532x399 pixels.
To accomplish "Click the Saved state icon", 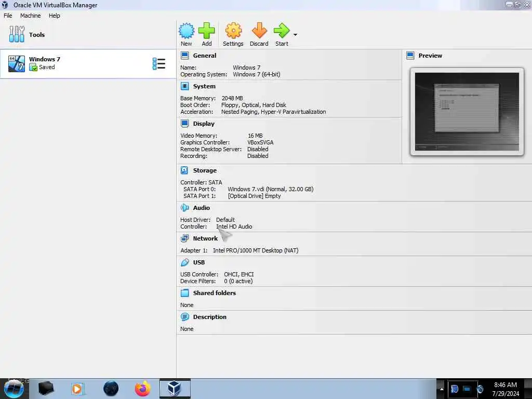I will (x=33, y=67).
